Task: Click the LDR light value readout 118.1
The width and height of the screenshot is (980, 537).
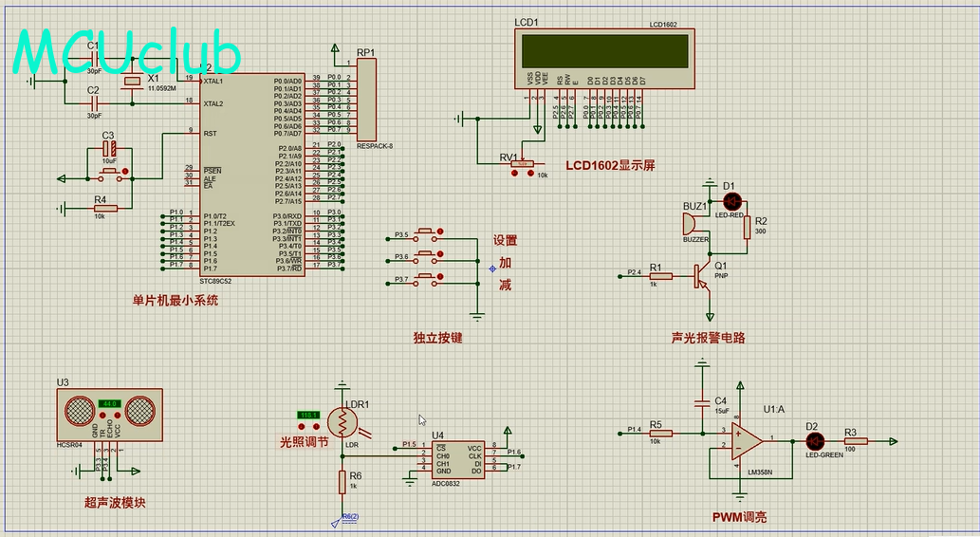Action: pos(309,416)
